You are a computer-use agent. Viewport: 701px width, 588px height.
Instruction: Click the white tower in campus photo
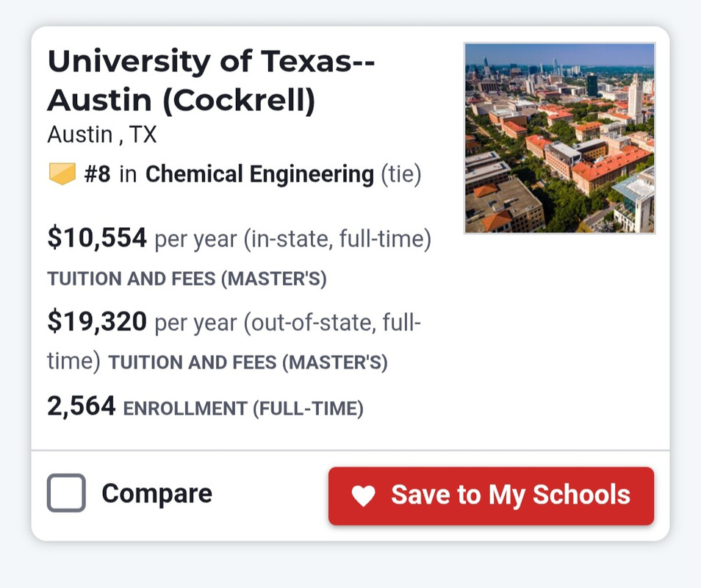(x=635, y=98)
